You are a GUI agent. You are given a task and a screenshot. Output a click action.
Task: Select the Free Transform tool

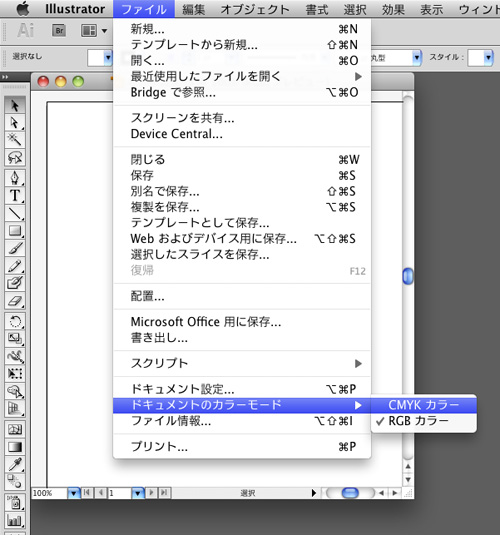(15, 373)
